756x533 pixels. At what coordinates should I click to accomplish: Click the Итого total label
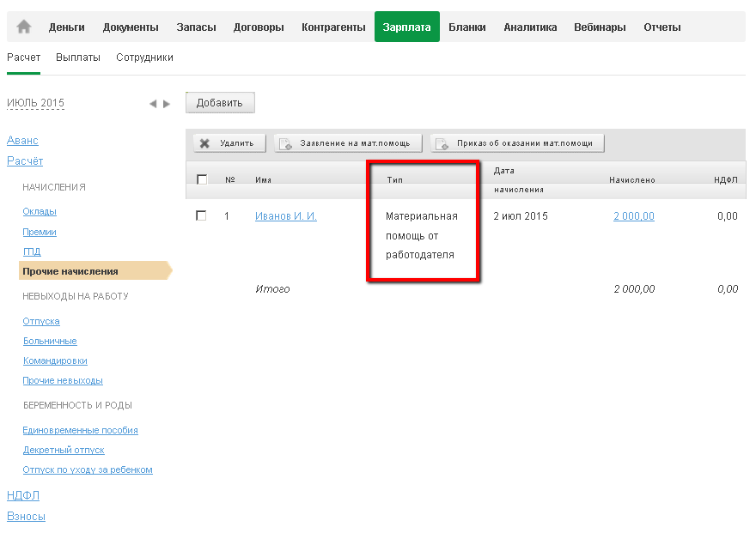[x=272, y=289]
